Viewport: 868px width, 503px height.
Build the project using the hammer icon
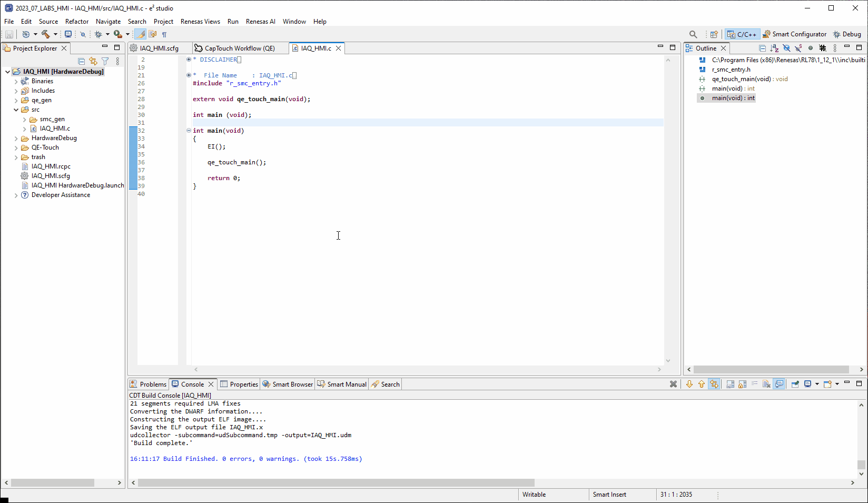(x=47, y=34)
